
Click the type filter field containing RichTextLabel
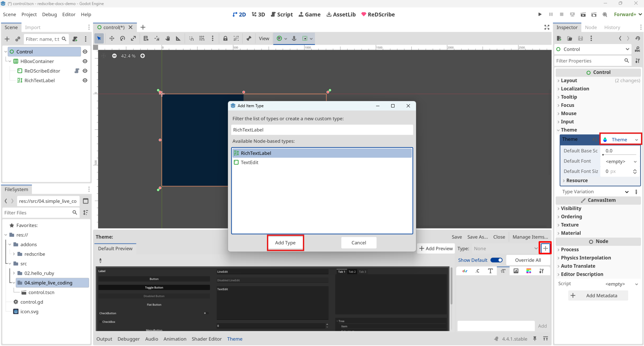pos(322,130)
